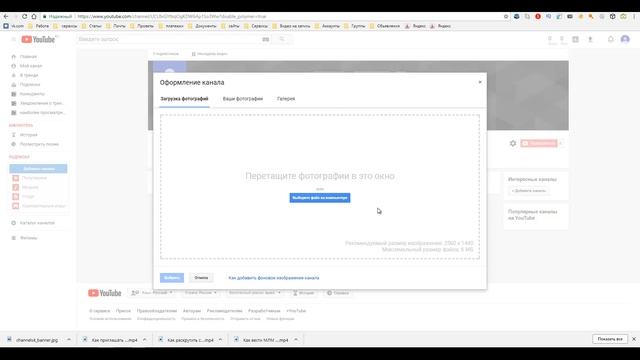
Task: Open the Документы bookmarks folder
Action: tap(202, 26)
